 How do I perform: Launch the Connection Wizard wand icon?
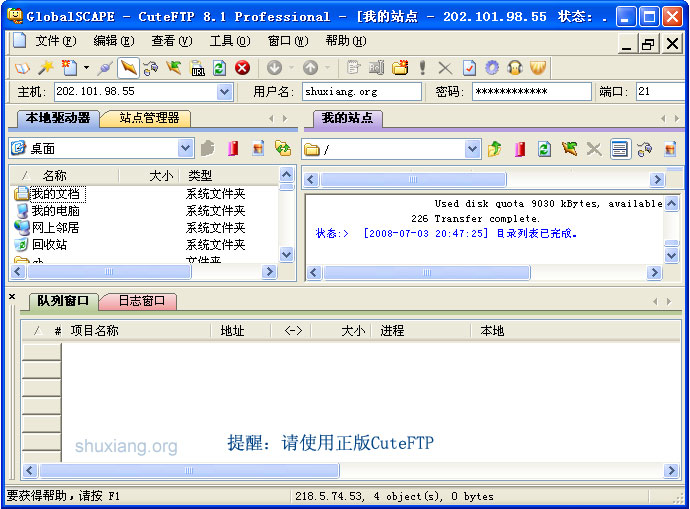click(46, 68)
